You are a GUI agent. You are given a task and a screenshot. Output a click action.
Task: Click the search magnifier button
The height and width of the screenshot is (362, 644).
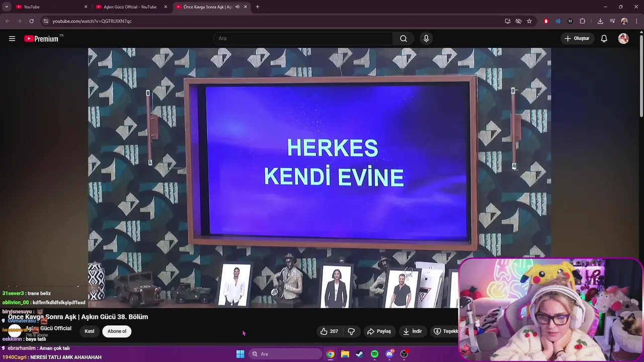[404, 39]
